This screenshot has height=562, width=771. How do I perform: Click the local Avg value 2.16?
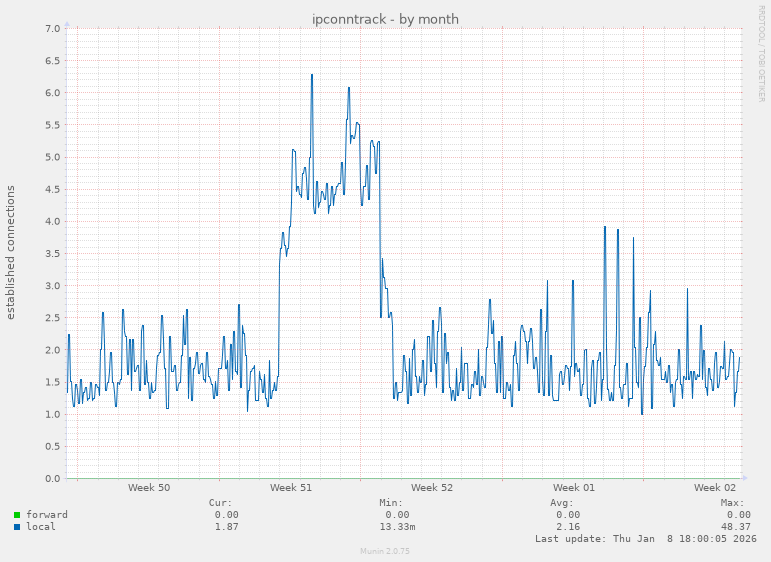(x=567, y=527)
